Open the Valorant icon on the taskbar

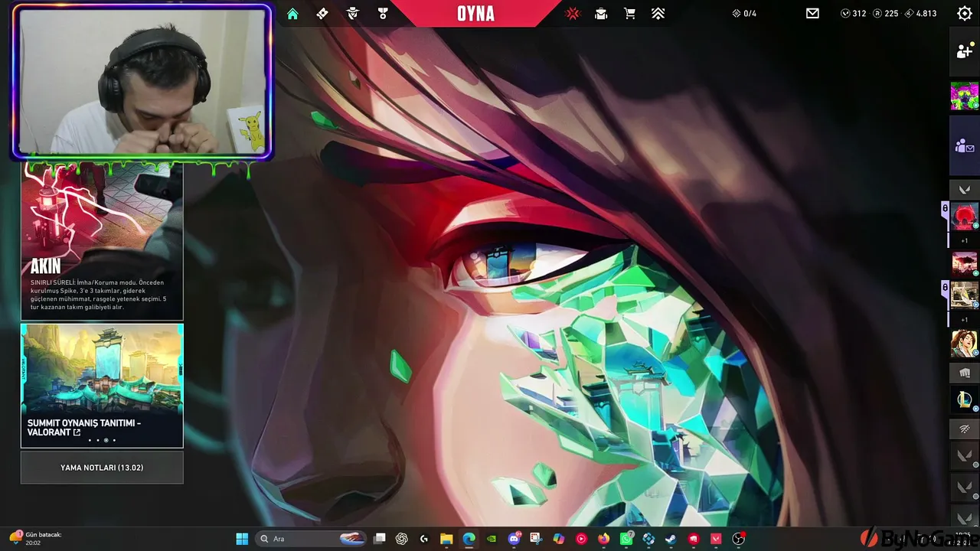716,539
